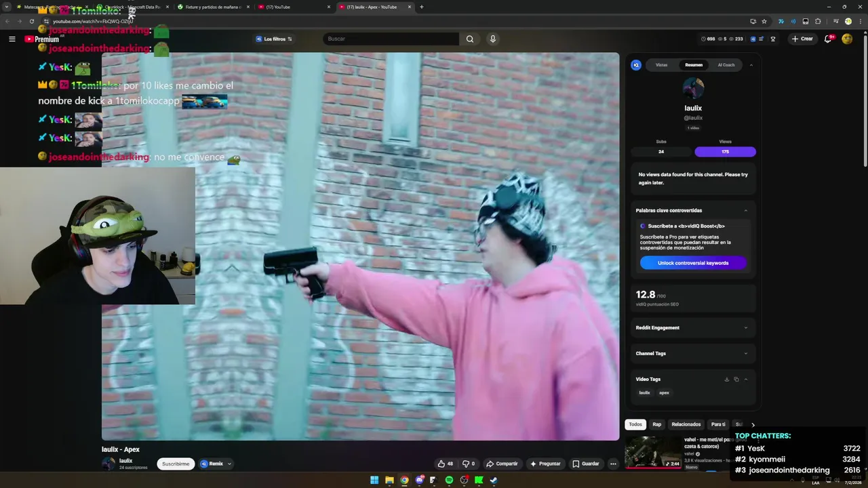The image size is (868, 488).
Task: Open YouTube account avatar menu
Action: 847,39
